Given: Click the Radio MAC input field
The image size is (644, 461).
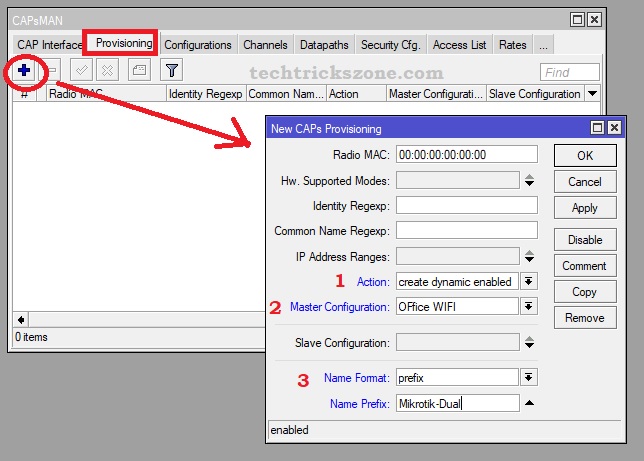Looking at the screenshot, I should 466,155.
